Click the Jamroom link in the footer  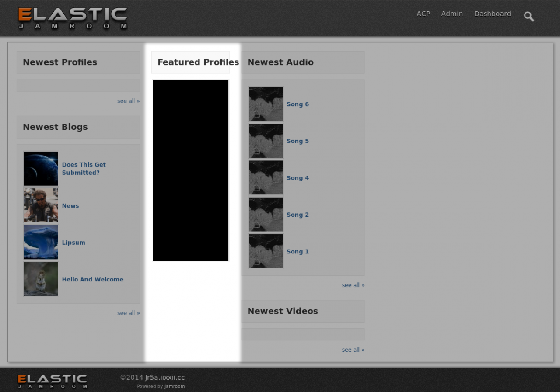175,386
